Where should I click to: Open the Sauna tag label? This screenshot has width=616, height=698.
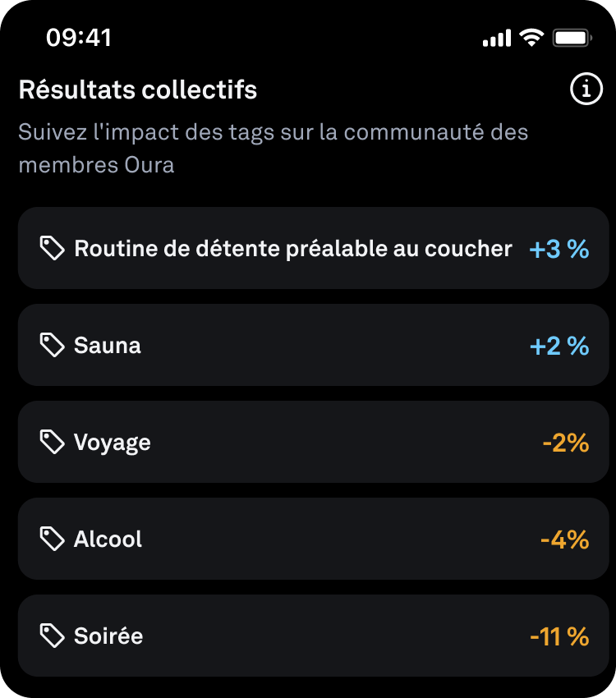(108, 346)
